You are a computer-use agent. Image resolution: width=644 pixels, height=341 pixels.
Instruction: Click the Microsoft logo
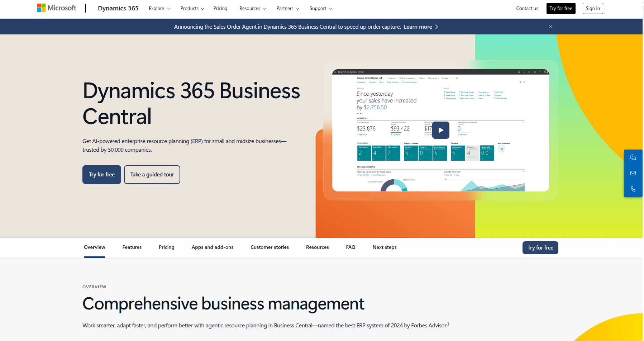pos(56,8)
